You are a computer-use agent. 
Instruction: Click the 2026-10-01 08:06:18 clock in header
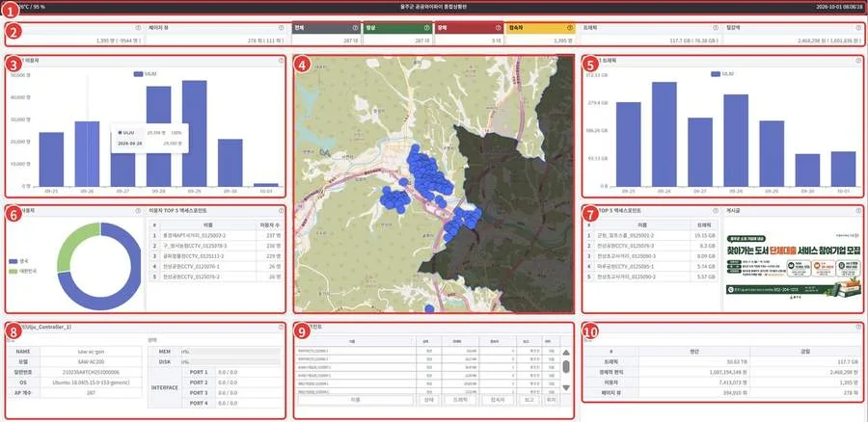pos(840,7)
